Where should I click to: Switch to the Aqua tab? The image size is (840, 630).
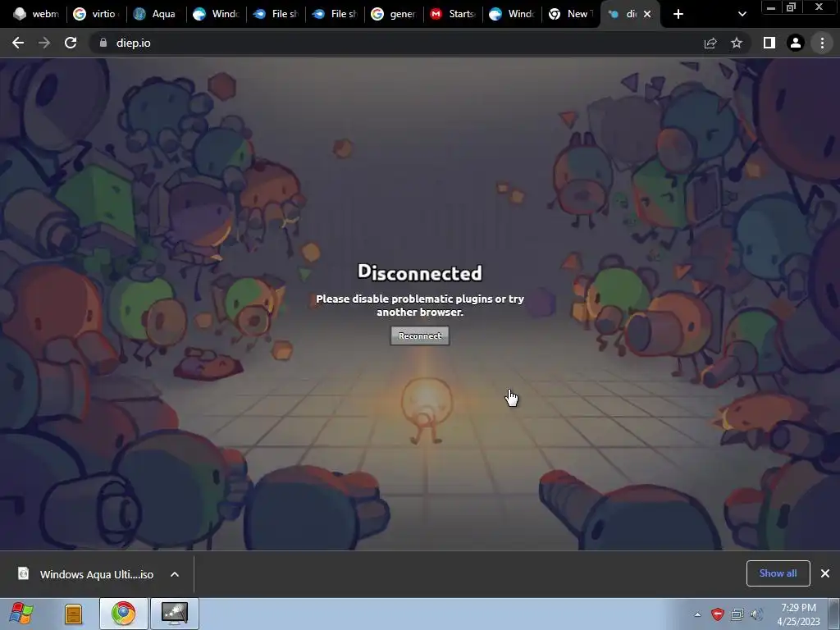point(156,14)
